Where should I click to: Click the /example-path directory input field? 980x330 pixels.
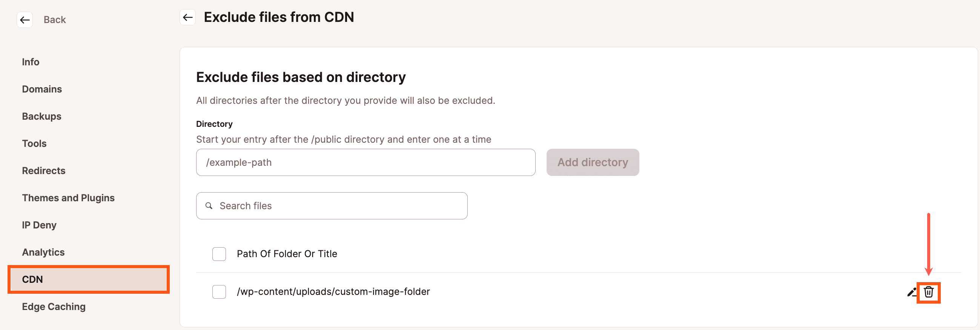point(365,162)
